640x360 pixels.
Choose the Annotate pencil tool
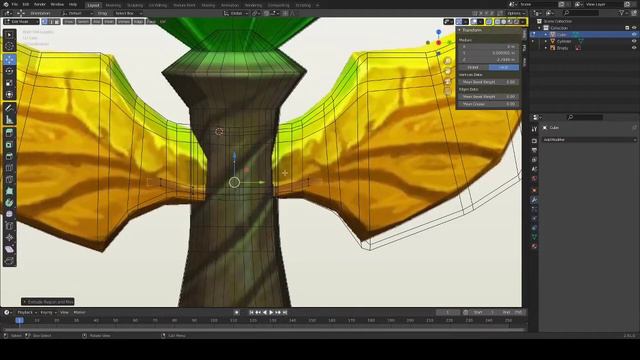coord(9,108)
